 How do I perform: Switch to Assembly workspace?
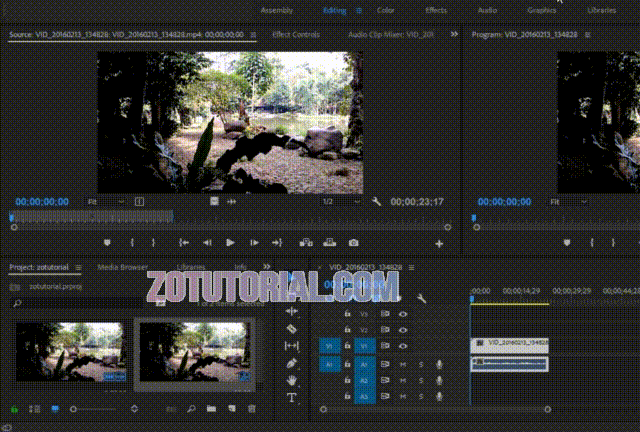277,10
